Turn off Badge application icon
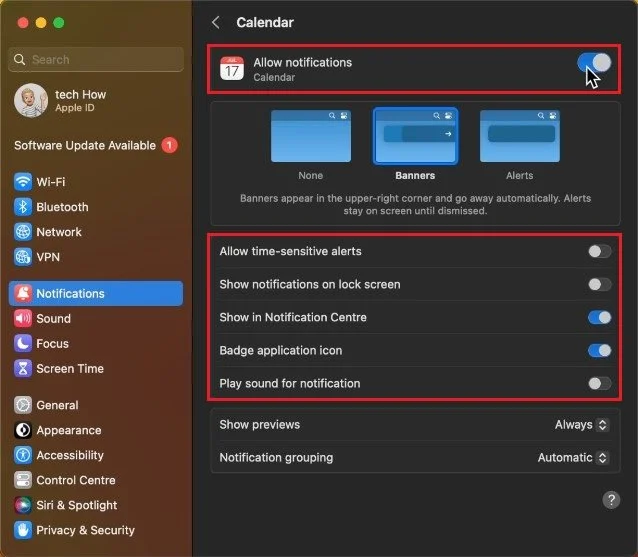Viewport: 638px width, 557px height. pos(599,350)
